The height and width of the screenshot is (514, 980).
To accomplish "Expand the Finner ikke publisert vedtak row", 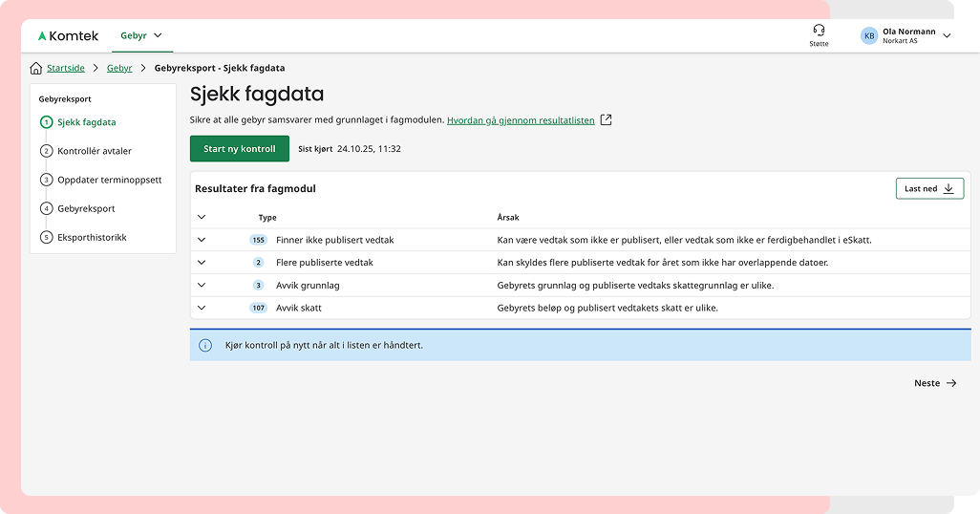I will 202,240.
